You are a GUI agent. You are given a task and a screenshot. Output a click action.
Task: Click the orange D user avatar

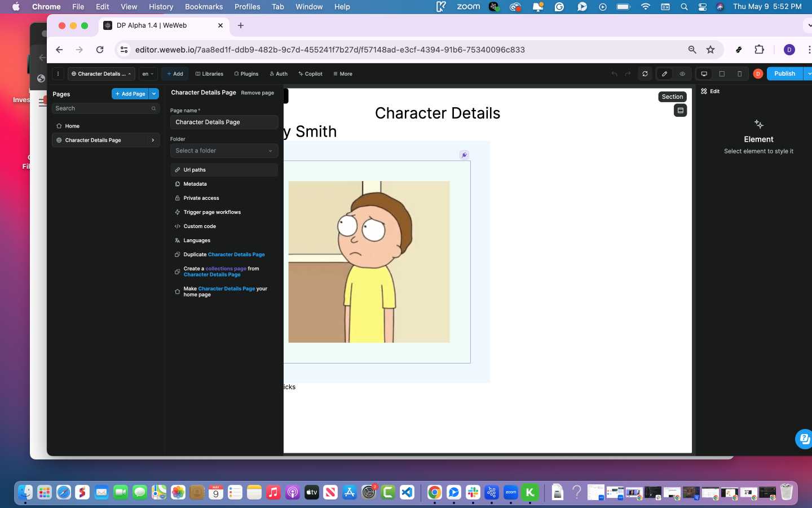pyautogui.click(x=758, y=74)
